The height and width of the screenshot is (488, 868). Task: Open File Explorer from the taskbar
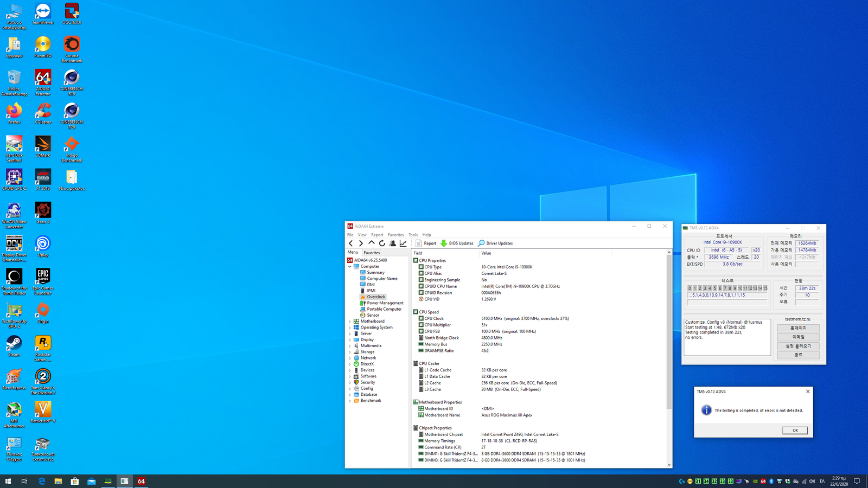tap(58, 481)
